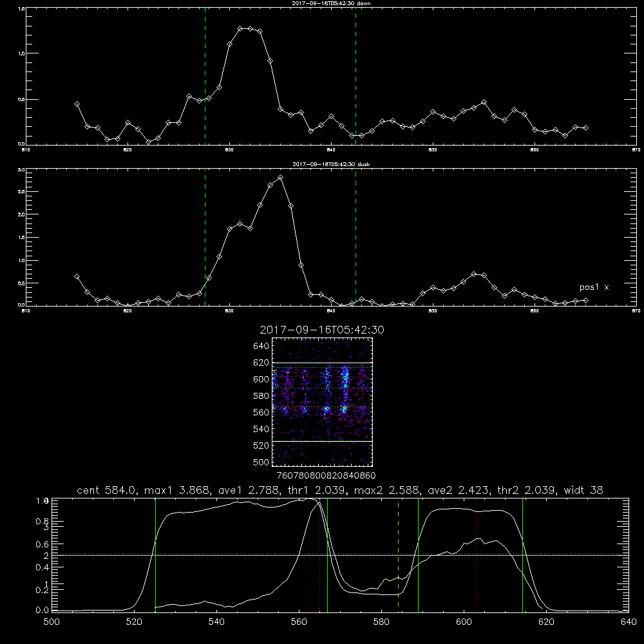Click the right green dashed line in dawn plot

pyautogui.click(x=355, y=76)
